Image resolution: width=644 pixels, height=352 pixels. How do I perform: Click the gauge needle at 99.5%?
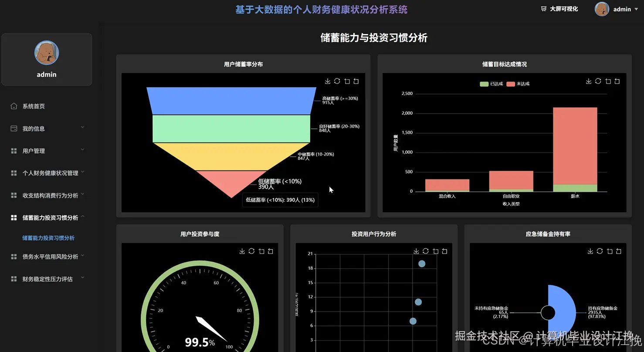click(211, 329)
